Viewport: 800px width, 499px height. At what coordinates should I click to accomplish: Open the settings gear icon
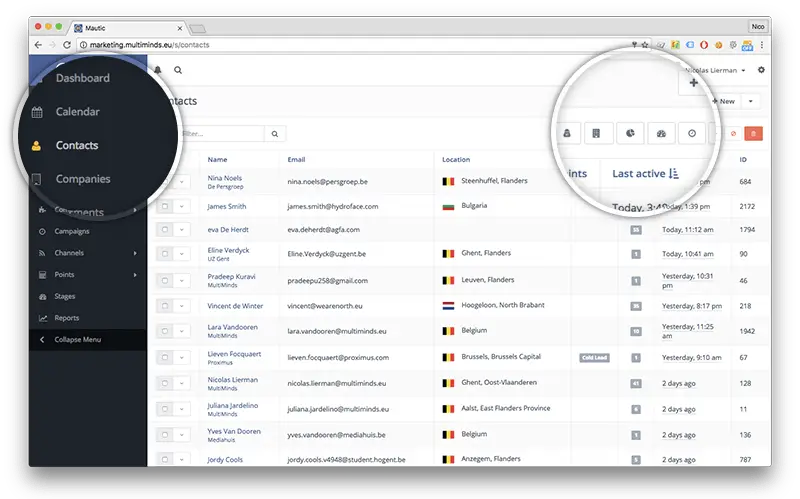pyautogui.click(x=761, y=70)
